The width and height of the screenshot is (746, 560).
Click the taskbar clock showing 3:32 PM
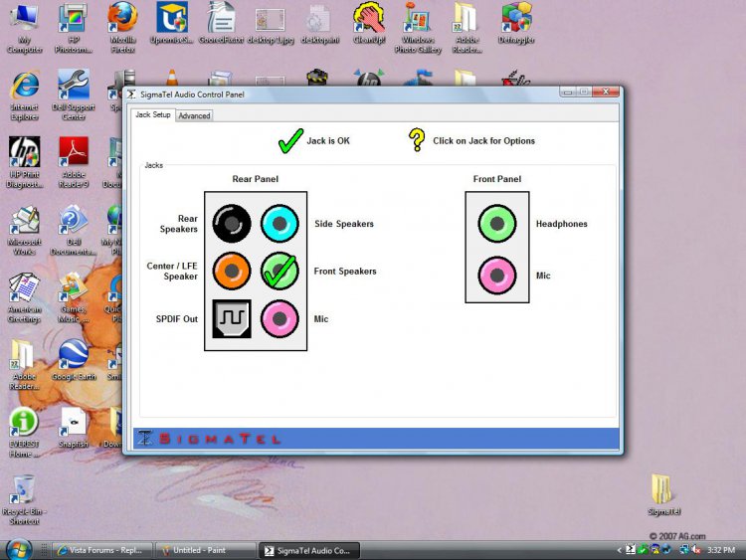[x=721, y=550]
